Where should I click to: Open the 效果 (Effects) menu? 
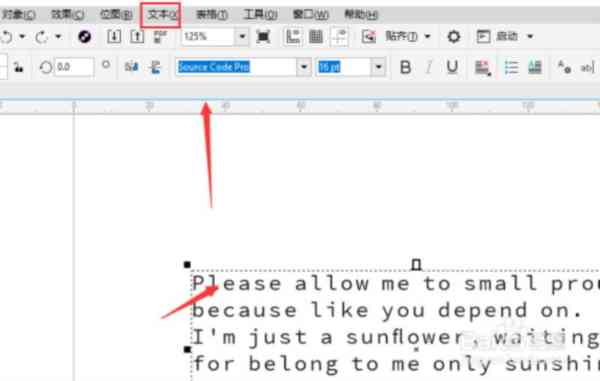click(x=67, y=15)
